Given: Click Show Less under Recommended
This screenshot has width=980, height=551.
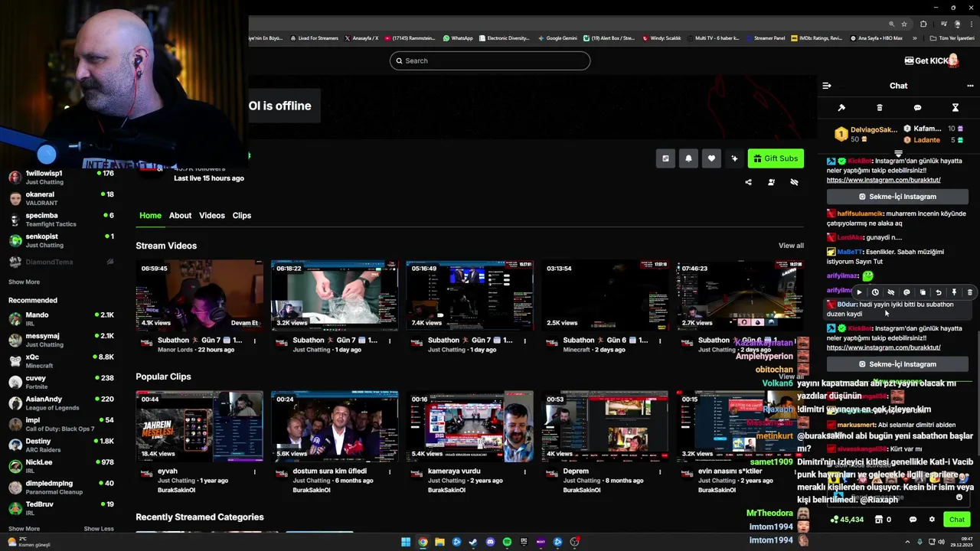Looking at the screenshot, I should click(99, 529).
